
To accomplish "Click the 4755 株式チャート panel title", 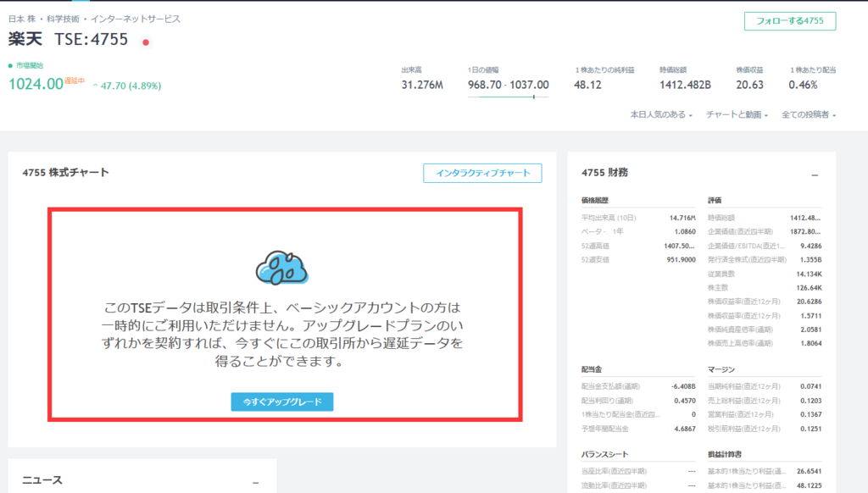I will click(x=66, y=173).
